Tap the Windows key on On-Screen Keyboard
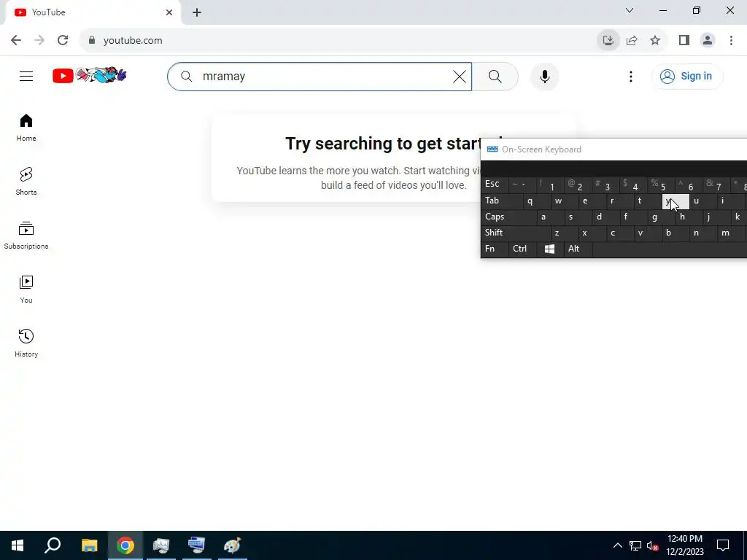This screenshot has height=560, width=747. pos(550,249)
